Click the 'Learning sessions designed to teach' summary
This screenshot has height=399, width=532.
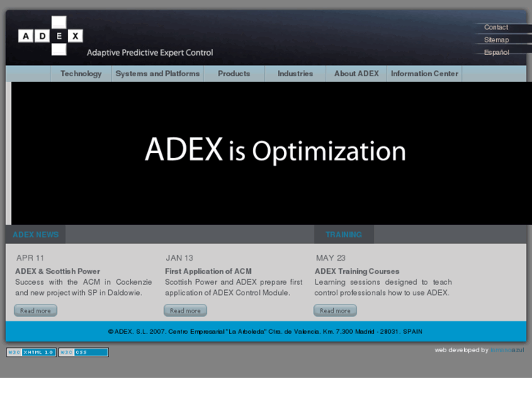383,287
